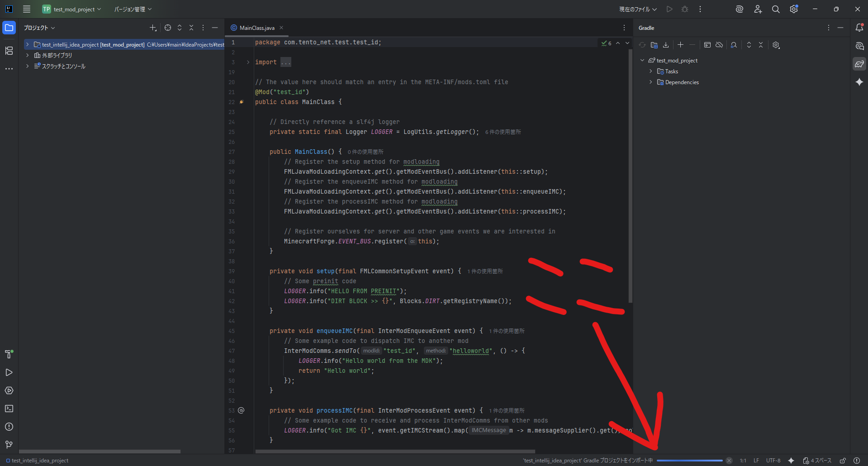Expand the Tasks node in Gradle

[651, 71]
